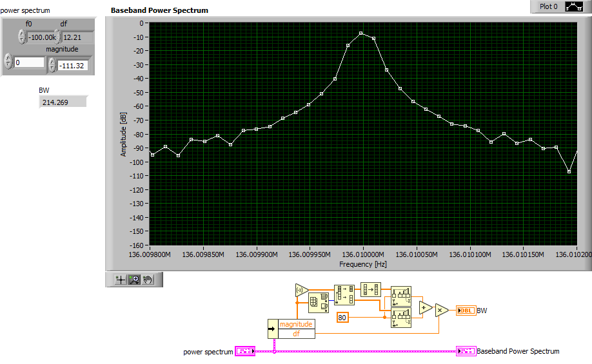Click the power spectrum cluster control terminal
592x364 pixels.
pyautogui.click(x=245, y=351)
